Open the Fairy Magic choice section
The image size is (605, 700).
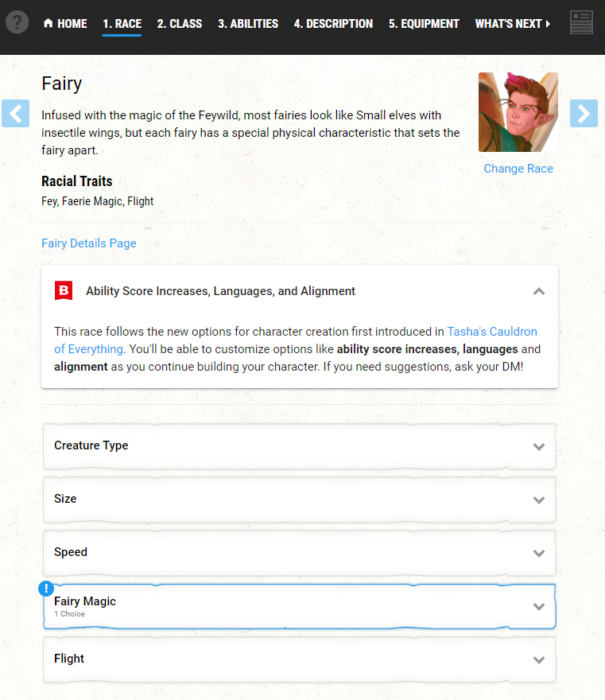click(x=300, y=606)
